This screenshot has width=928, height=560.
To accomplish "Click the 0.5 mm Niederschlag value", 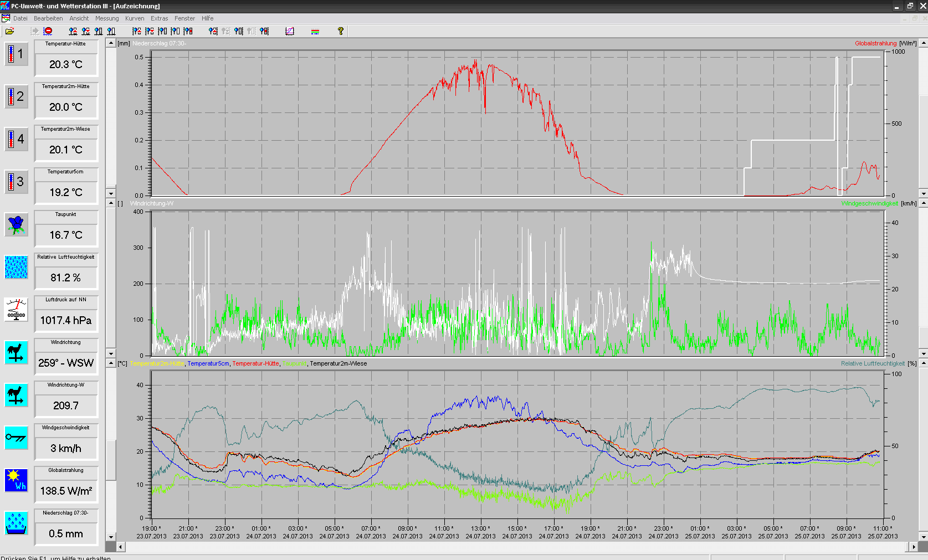I will click(x=66, y=534).
